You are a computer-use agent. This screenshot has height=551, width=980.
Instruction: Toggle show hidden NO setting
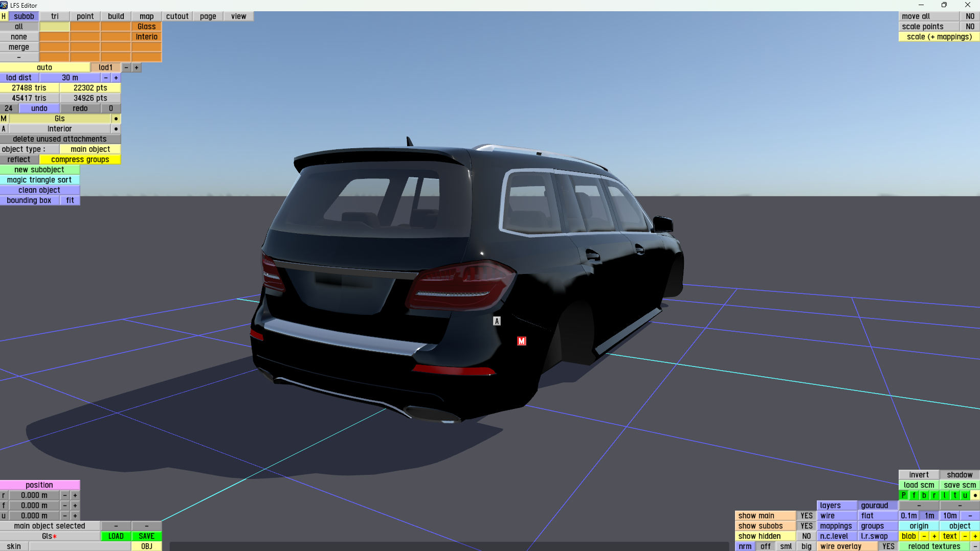coord(807,536)
